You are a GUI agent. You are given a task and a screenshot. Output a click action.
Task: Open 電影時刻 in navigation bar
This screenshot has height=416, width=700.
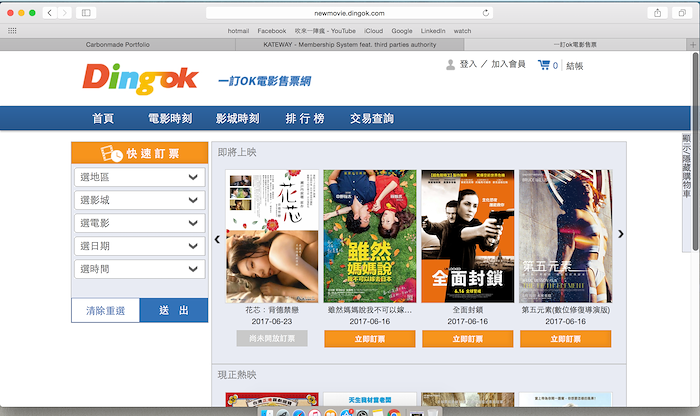[x=170, y=118]
